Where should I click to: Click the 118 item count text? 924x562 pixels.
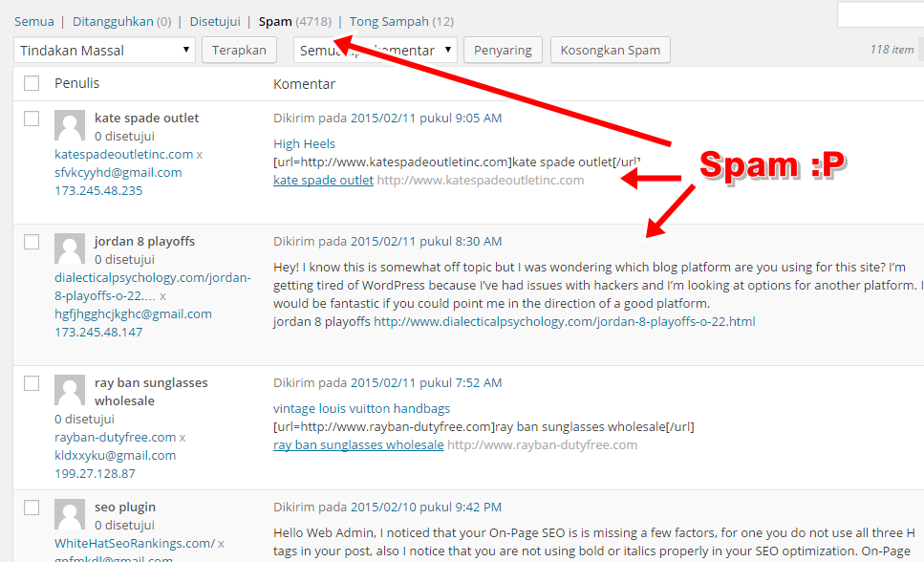892,50
